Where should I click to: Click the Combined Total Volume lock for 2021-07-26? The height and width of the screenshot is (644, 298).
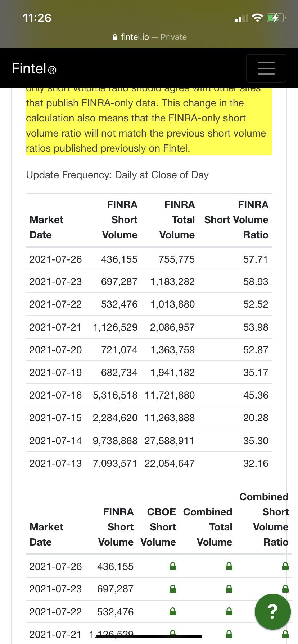pos(229,566)
